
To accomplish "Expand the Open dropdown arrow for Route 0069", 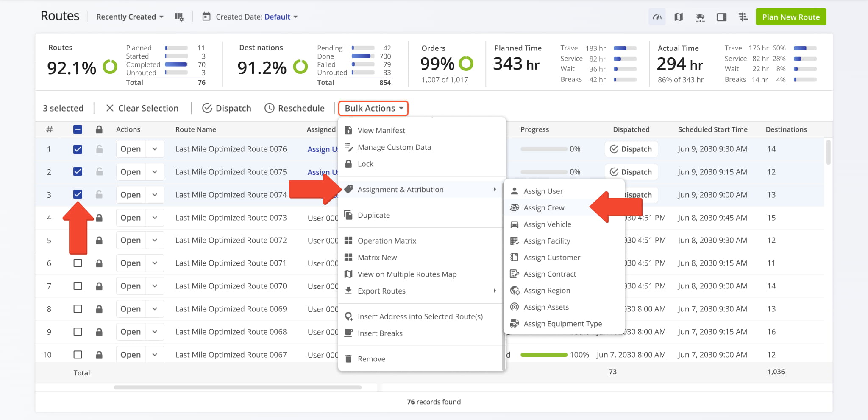I will (155, 309).
